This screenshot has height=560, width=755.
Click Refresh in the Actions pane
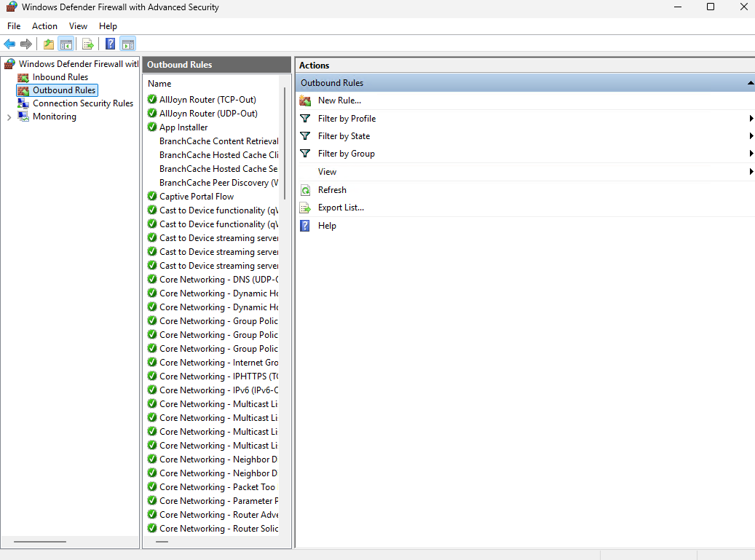(x=332, y=190)
